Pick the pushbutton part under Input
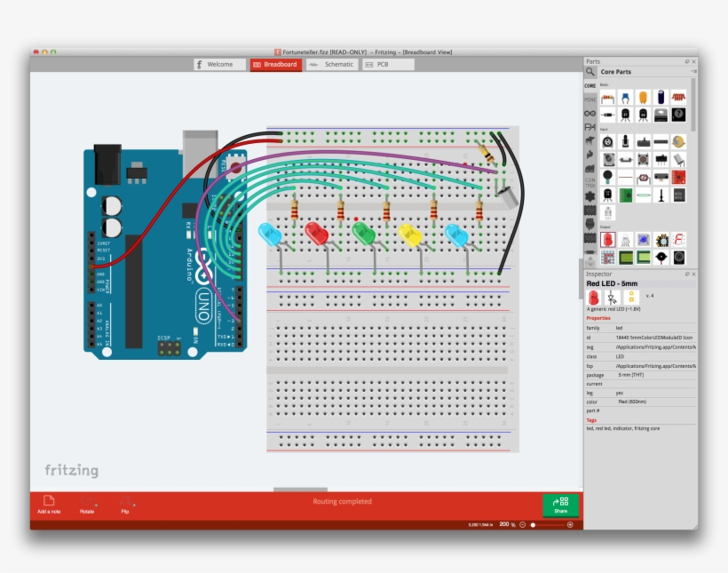The image size is (728, 573). 643,160
